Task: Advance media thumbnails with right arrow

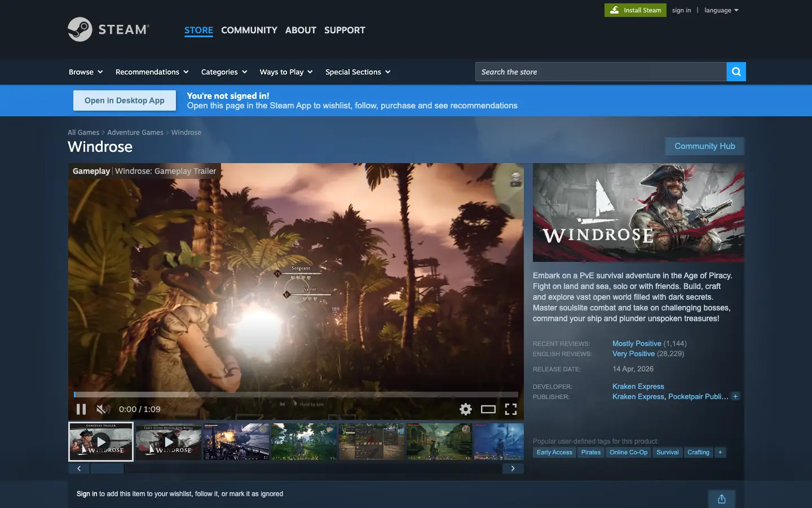Action: [513, 468]
